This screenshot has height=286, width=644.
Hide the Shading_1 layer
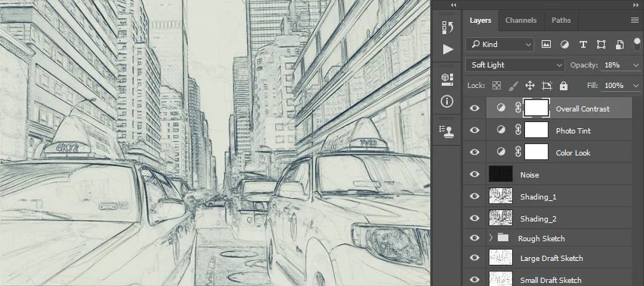point(474,196)
